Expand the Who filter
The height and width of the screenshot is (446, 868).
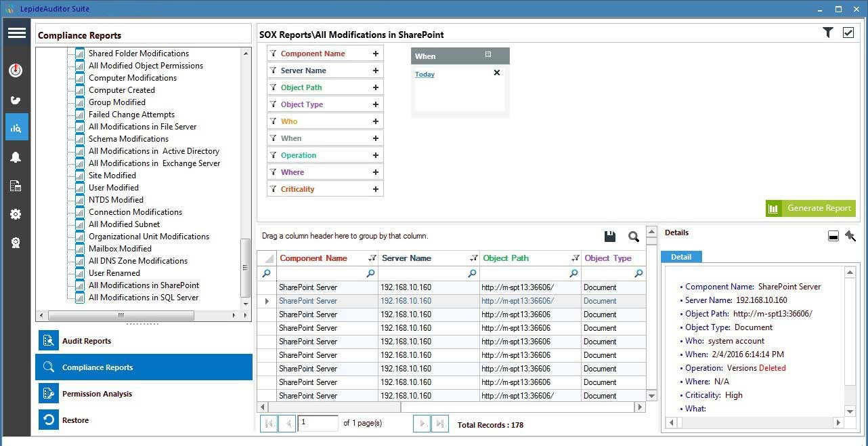coord(375,121)
